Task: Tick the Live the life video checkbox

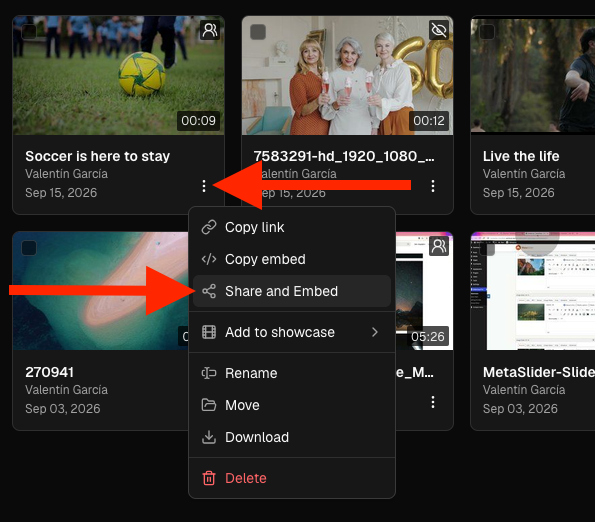Action: pyautogui.click(x=487, y=32)
